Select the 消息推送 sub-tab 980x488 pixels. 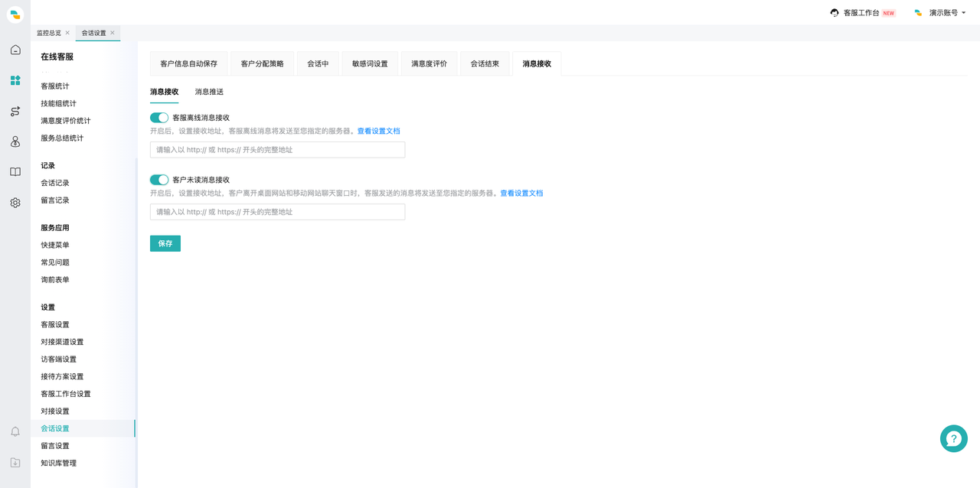click(209, 92)
